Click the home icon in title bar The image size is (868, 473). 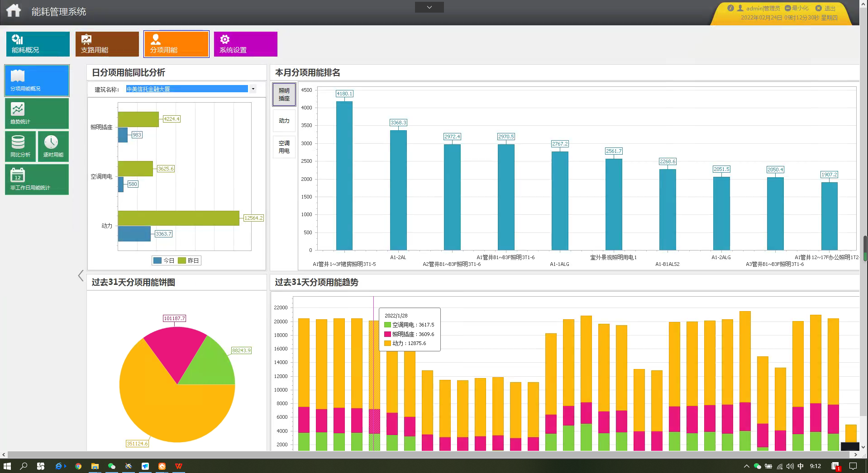(14, 11)
